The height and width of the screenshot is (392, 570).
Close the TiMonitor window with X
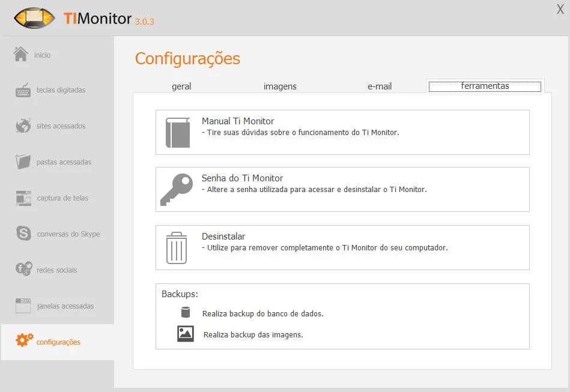tap(560, 9)
